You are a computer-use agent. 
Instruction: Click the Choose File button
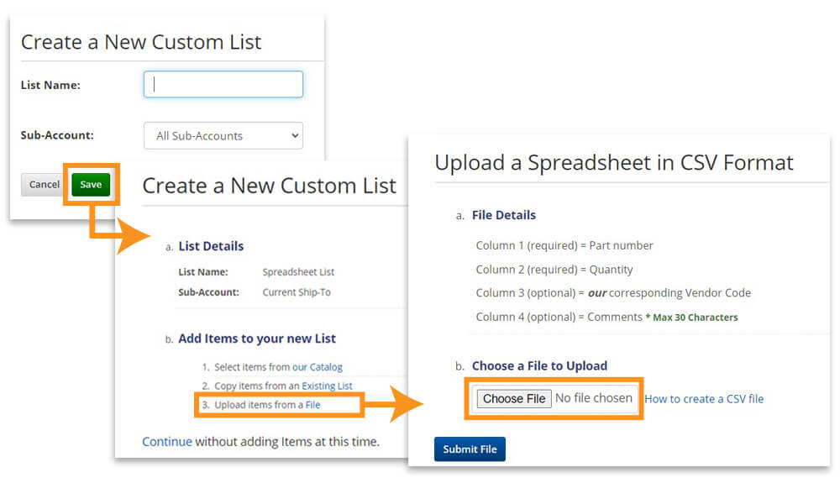coord(514,398)
